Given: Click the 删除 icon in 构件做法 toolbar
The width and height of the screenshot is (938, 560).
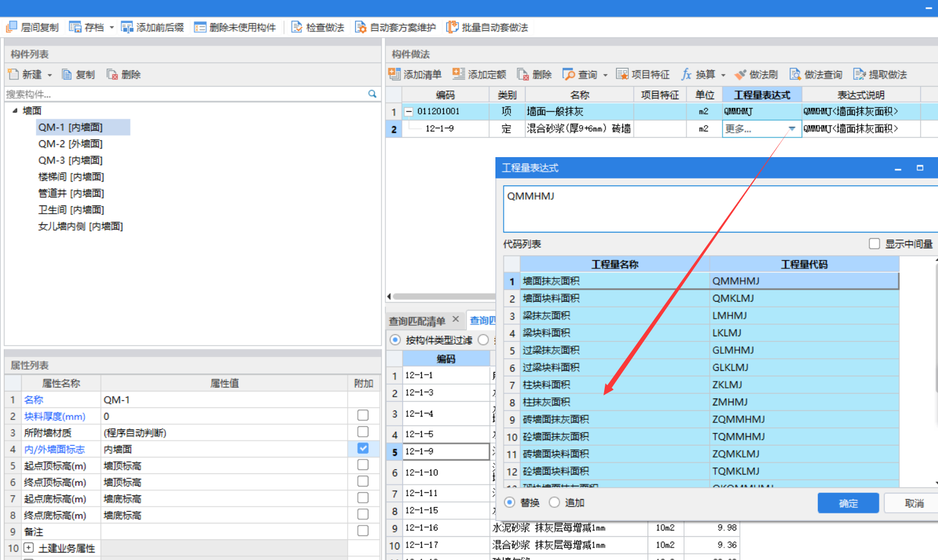Looking at the screenshot, I should (523, 74).
